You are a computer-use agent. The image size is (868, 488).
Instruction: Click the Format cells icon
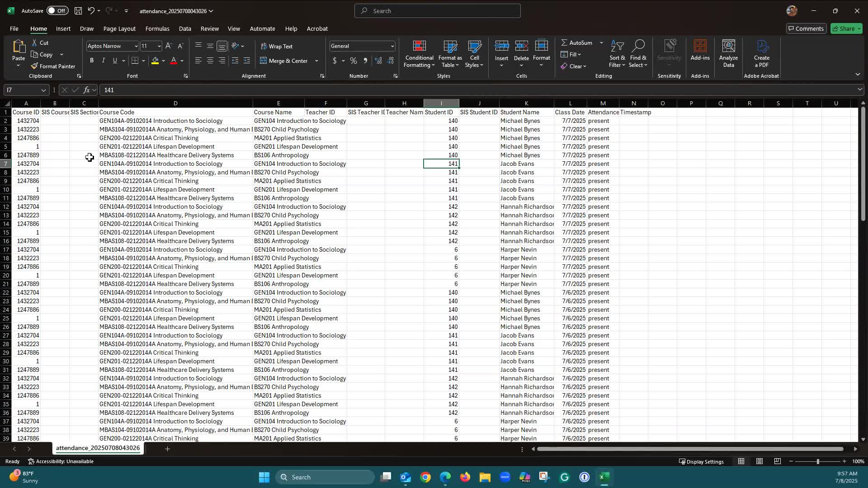[x=541, y=47]
